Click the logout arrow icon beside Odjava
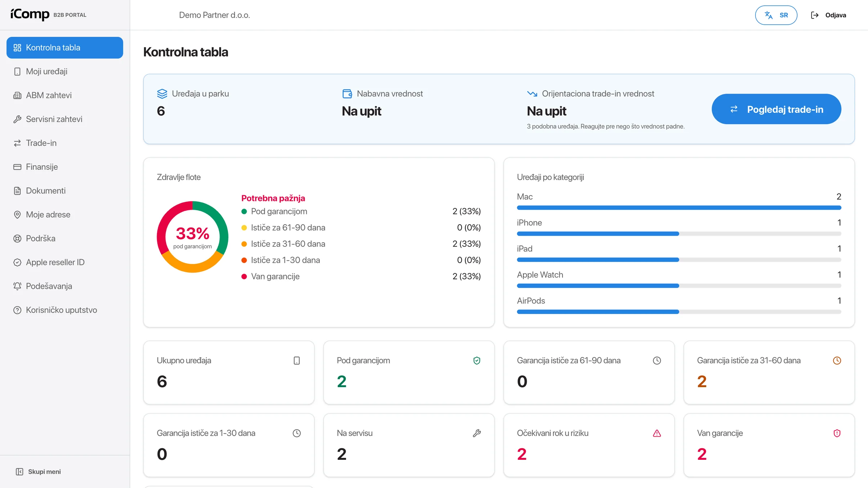 click(814, 15)
